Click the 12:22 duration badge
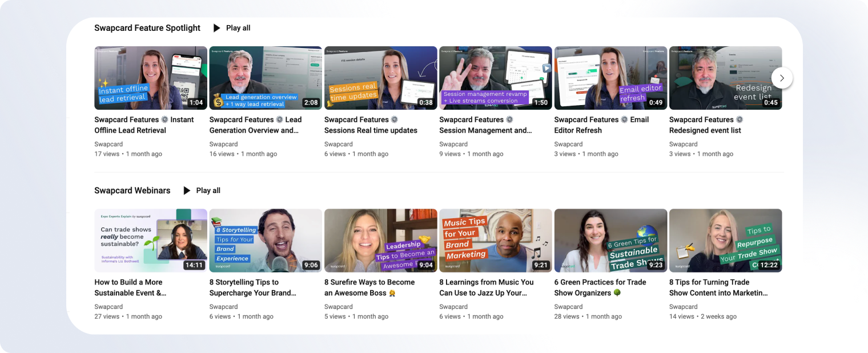The height and width of the screenshot is (353, 868). tap(769, 265)
